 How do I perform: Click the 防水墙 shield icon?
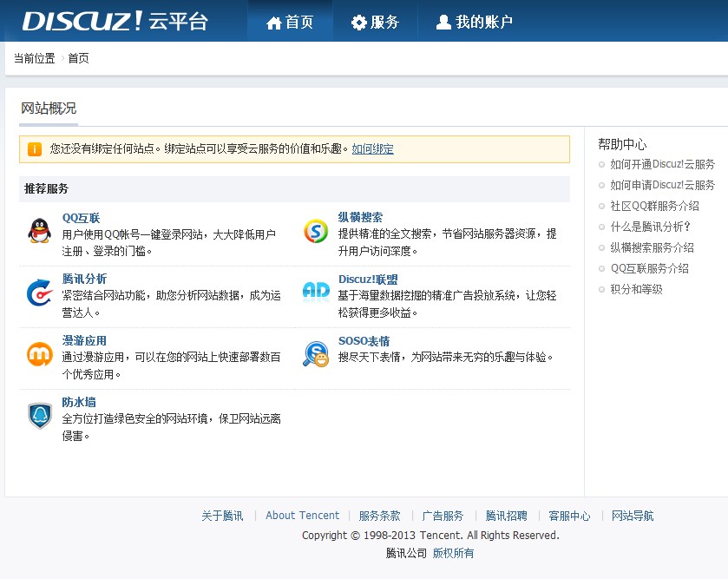click(40, 416)
